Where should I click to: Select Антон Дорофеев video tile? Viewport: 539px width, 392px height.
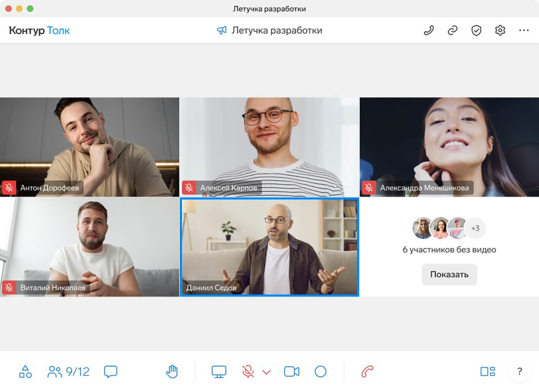tap(89, 147)
